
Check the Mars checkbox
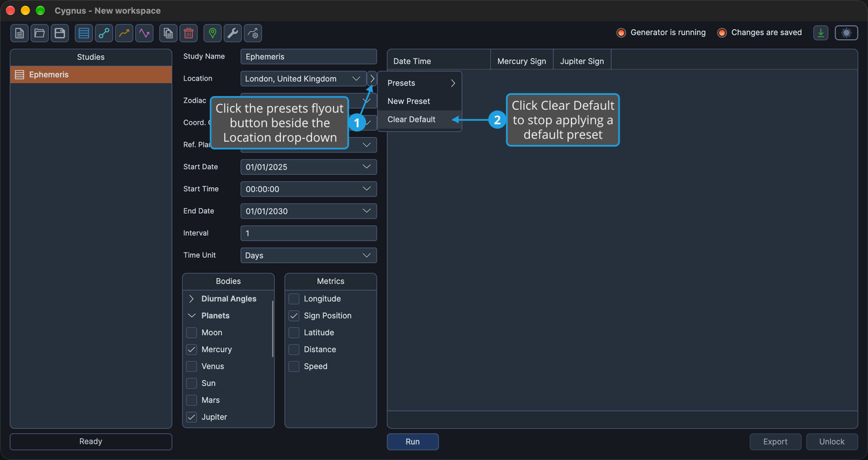click(x=192, y=400)
